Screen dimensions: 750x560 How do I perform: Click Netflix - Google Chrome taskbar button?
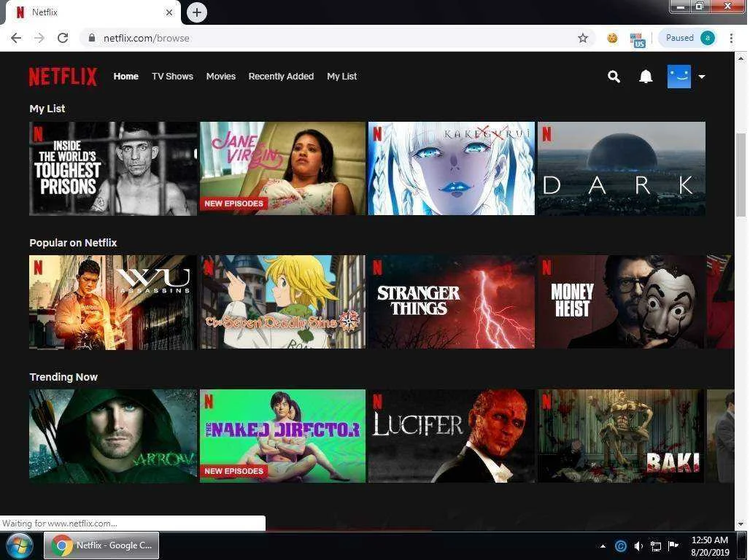click(x=101, y=545)
